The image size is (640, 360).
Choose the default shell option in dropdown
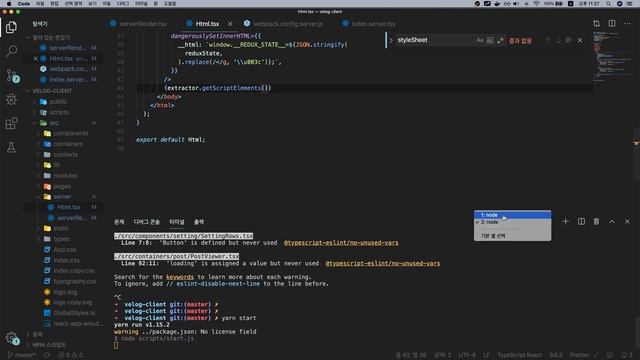coord(512,236)
